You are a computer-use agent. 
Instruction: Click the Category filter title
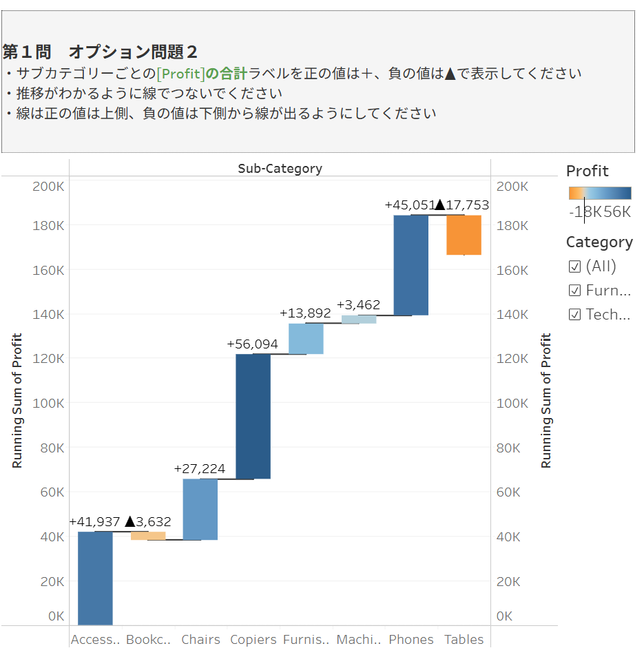pos(599,242)
